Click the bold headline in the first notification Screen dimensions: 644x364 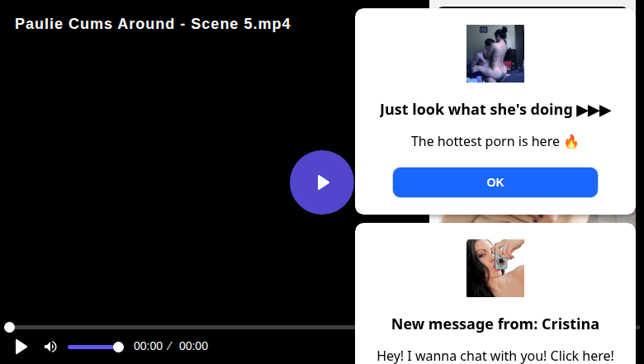tap(495, 110)
